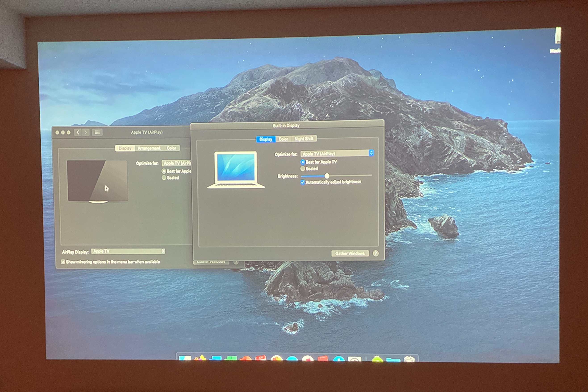Screen dimensions: 588x392
Task: Click the back arrow in Apple TV window
Action: coord(78,132)
